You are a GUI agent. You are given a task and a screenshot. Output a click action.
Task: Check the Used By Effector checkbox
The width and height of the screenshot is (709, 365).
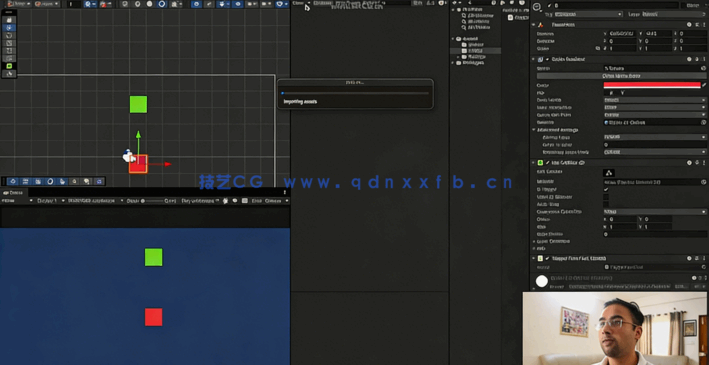[x=606, y=197]
